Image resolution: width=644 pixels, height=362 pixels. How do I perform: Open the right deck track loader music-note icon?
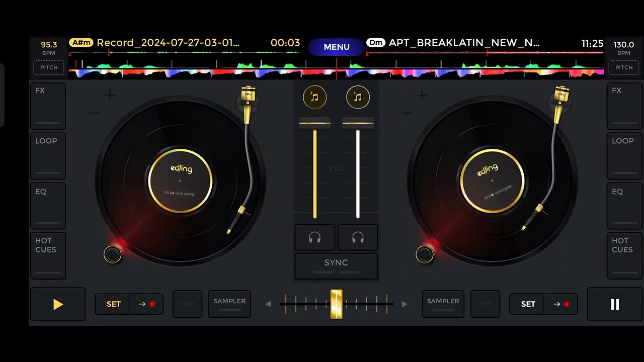[358, 98]
